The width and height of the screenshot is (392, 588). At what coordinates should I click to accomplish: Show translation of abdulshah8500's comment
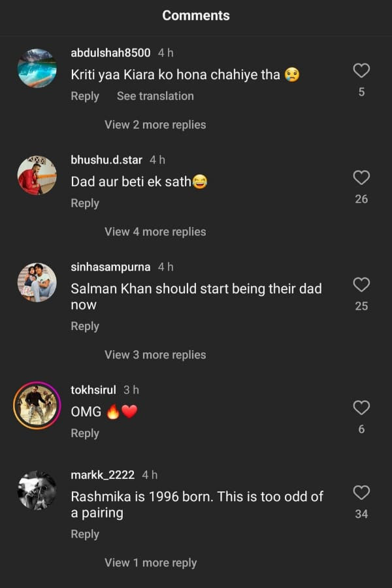[155, 96]
